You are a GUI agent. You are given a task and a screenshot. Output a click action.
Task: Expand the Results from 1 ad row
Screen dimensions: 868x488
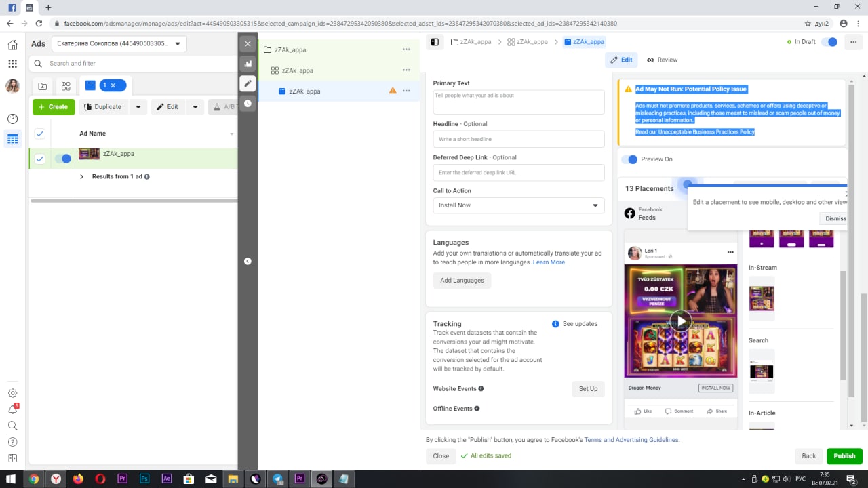82,176
